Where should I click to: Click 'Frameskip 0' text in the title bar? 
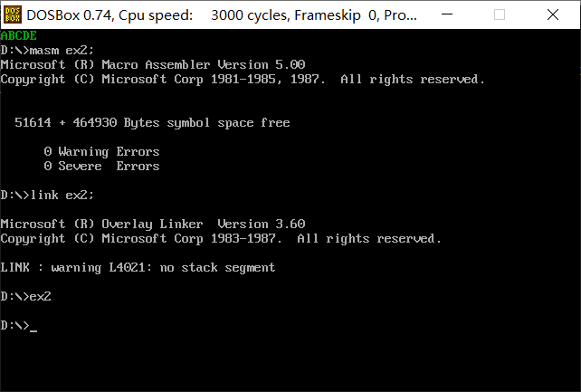341,14
